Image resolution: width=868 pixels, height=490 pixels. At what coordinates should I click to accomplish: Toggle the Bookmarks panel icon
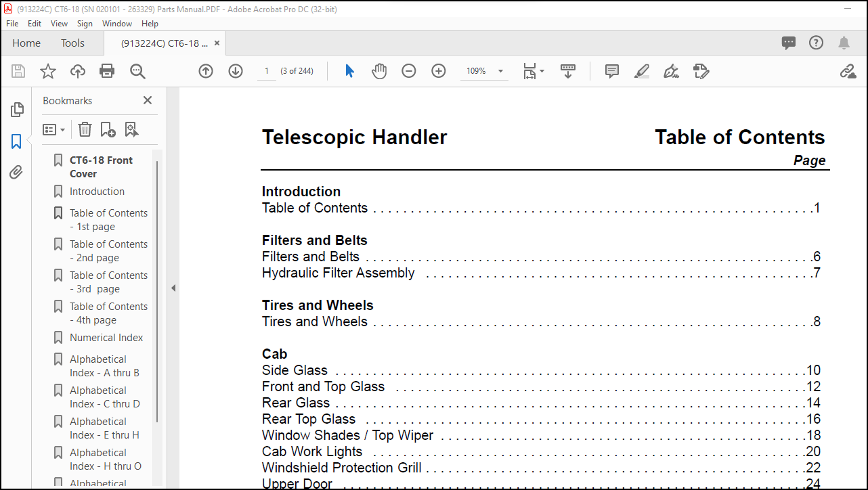point(17,141)
